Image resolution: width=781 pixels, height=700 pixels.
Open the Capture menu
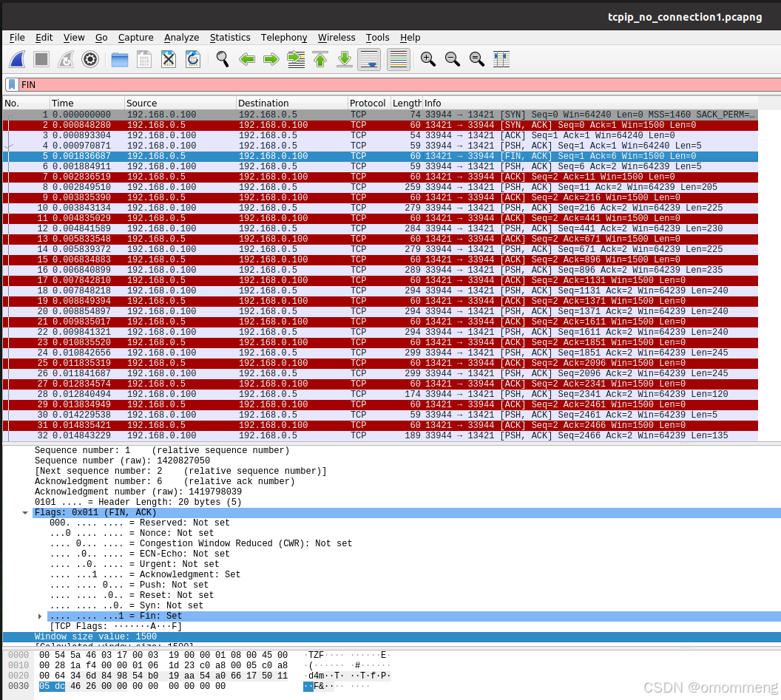135,38
